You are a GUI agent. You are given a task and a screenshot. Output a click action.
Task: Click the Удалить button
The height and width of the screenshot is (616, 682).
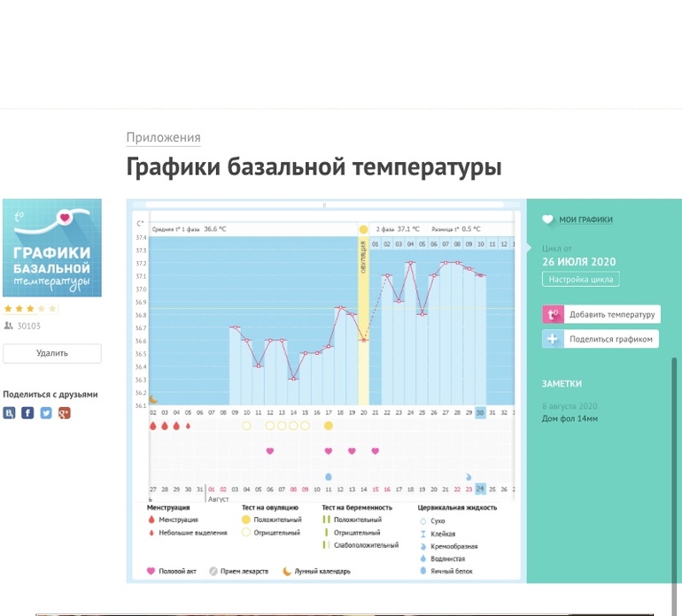coord(52,353)
